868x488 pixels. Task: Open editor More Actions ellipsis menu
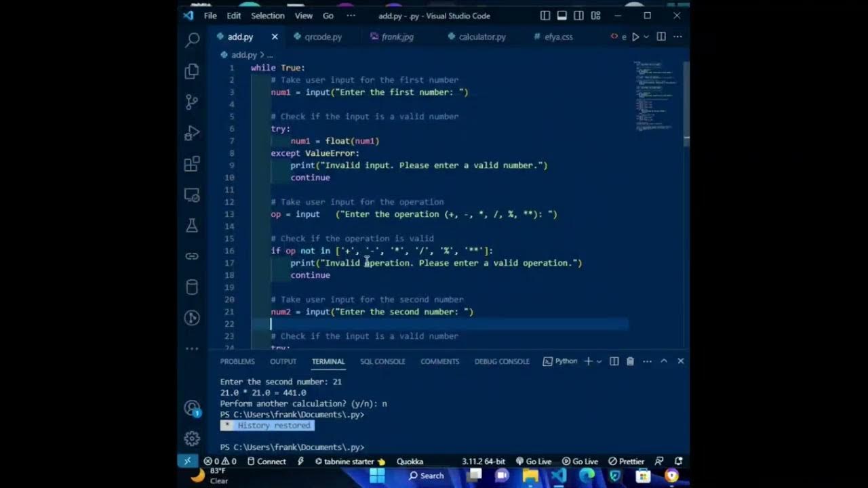[x=677, y=37]
